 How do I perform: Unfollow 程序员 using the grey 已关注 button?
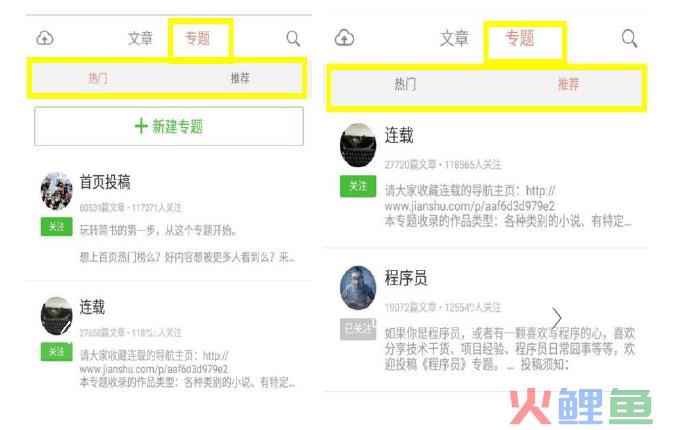(x=358, y=329)
